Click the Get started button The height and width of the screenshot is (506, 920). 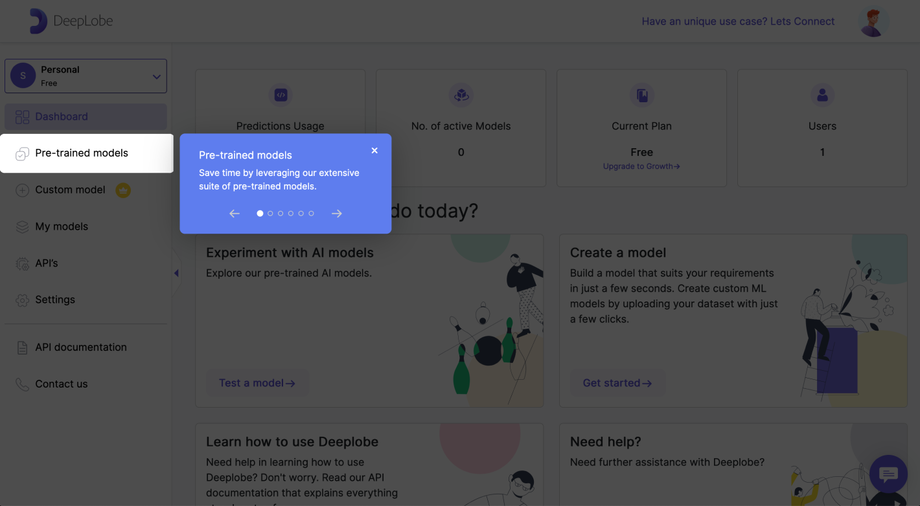[617, 383]
